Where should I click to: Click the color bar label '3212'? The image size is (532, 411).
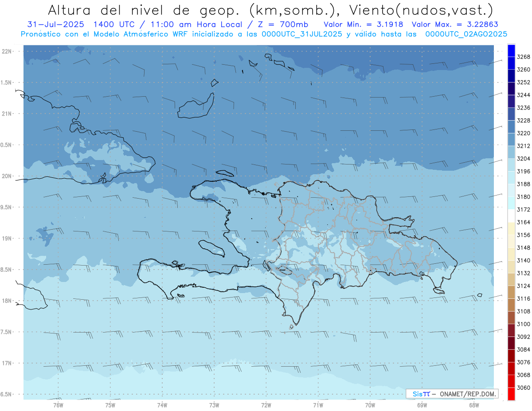[523, 146]
